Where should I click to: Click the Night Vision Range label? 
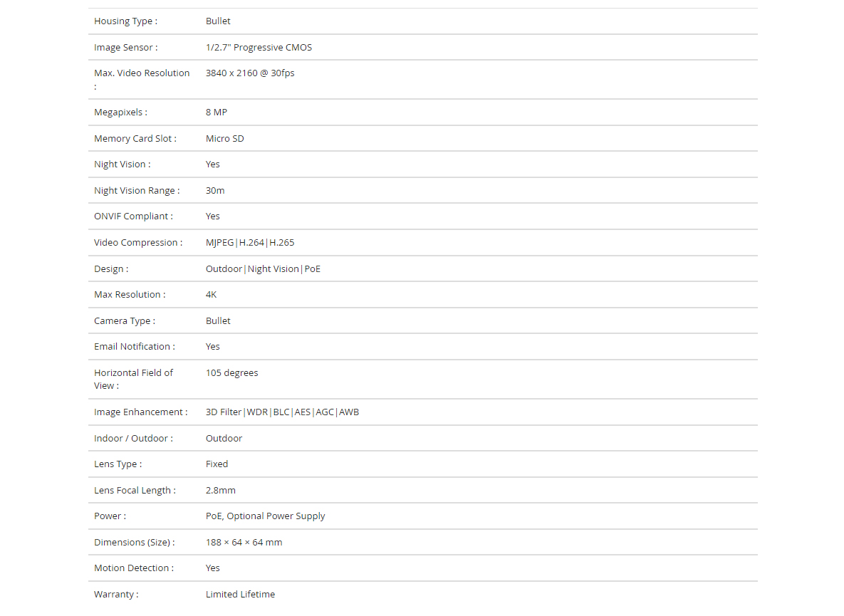pyautogui.click(x=137, y=190)
